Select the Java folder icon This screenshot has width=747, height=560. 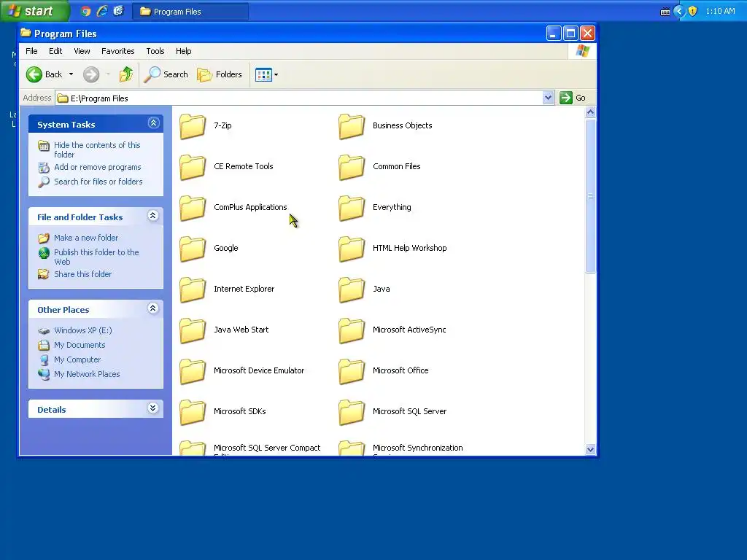(x=352, y=289)
